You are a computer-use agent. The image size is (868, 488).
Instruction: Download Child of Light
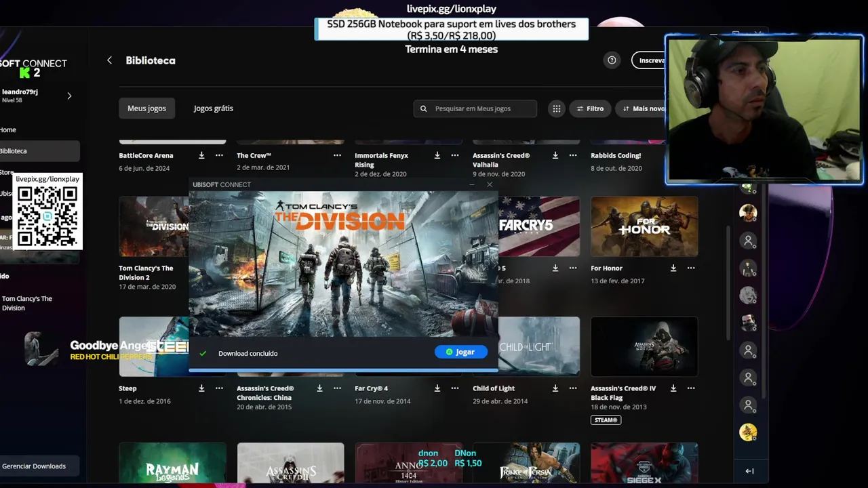click(x=555, y=388)
